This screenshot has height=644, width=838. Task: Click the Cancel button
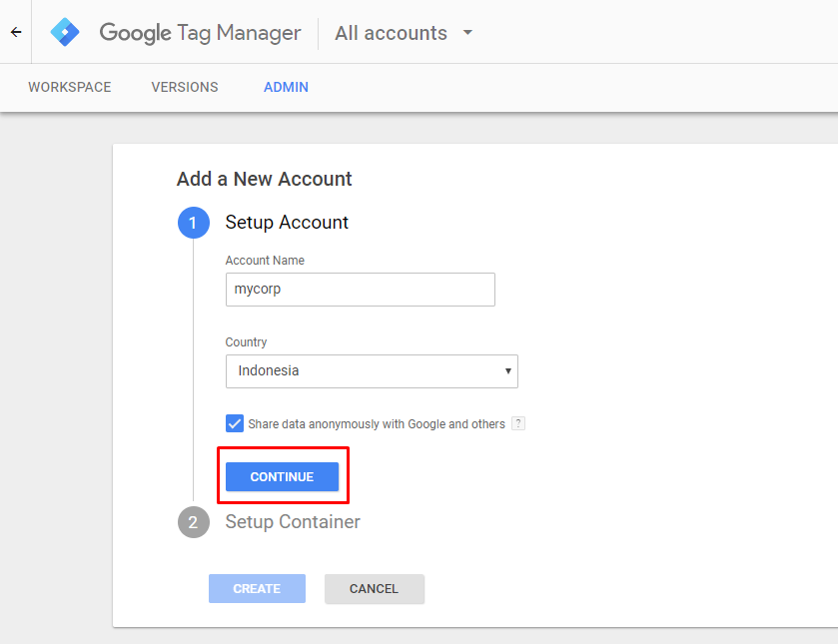coord(375,588)
